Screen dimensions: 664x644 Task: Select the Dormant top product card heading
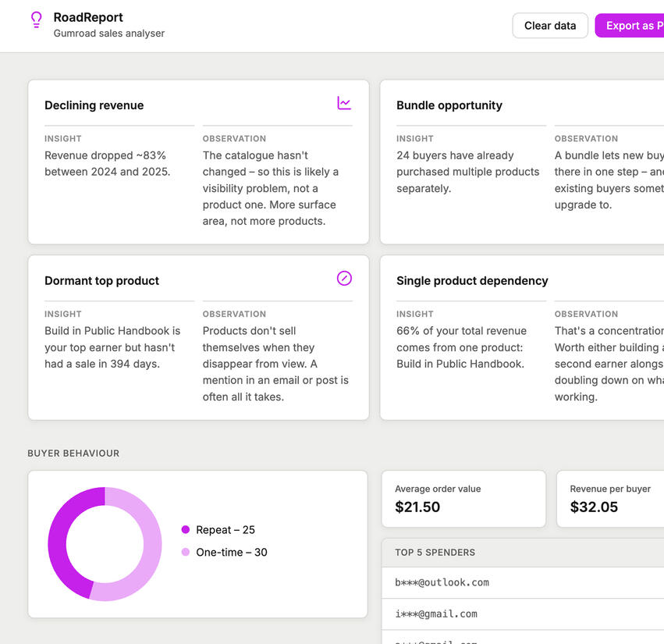pyautogui.click(x=102, y=281)
